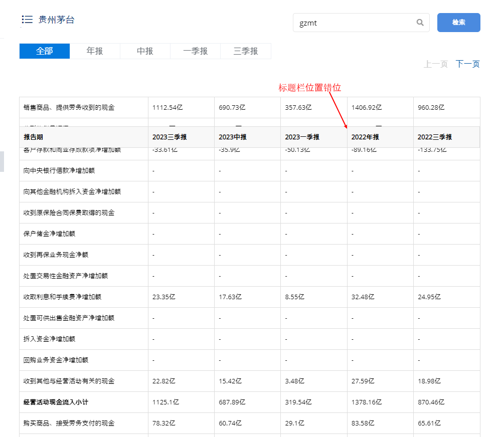Screen dimensions: 504x437
Task: Focus the gzmt search input field
Action: (361, 23)
